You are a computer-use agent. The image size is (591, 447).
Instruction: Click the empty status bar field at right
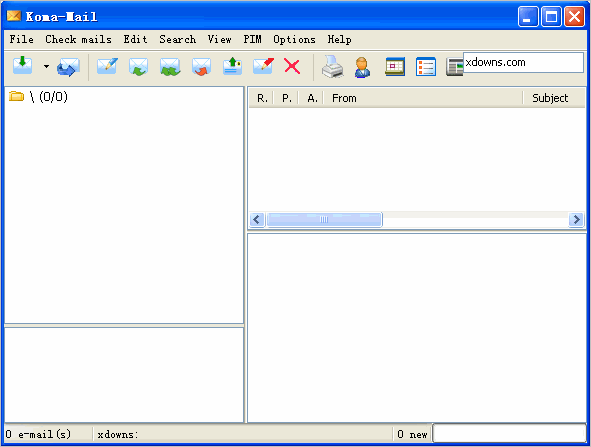coord(509,433)
